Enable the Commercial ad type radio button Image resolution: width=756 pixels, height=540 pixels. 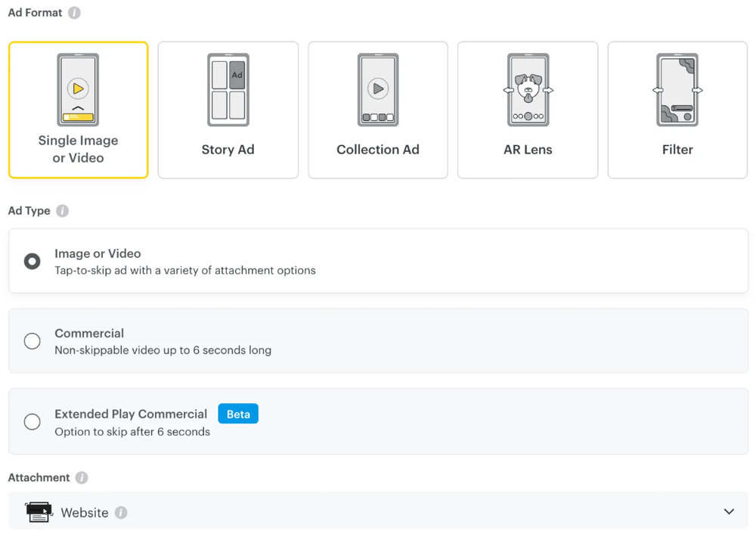pyautogui.click(x=33, y=341)
